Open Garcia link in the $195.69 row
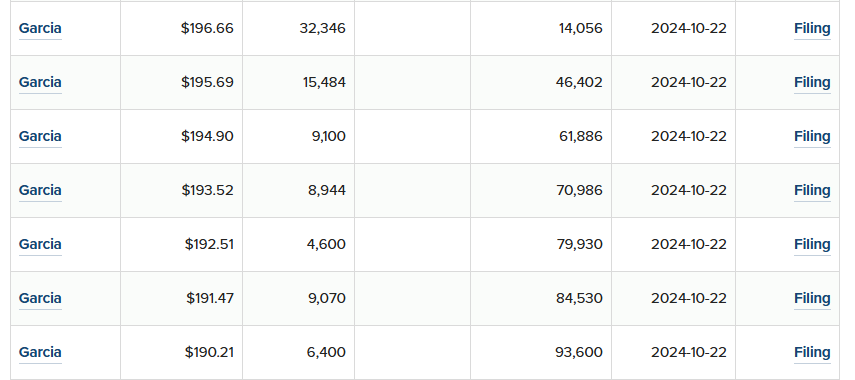Screen dimensions: 855x380 click(x=40, y=82)
